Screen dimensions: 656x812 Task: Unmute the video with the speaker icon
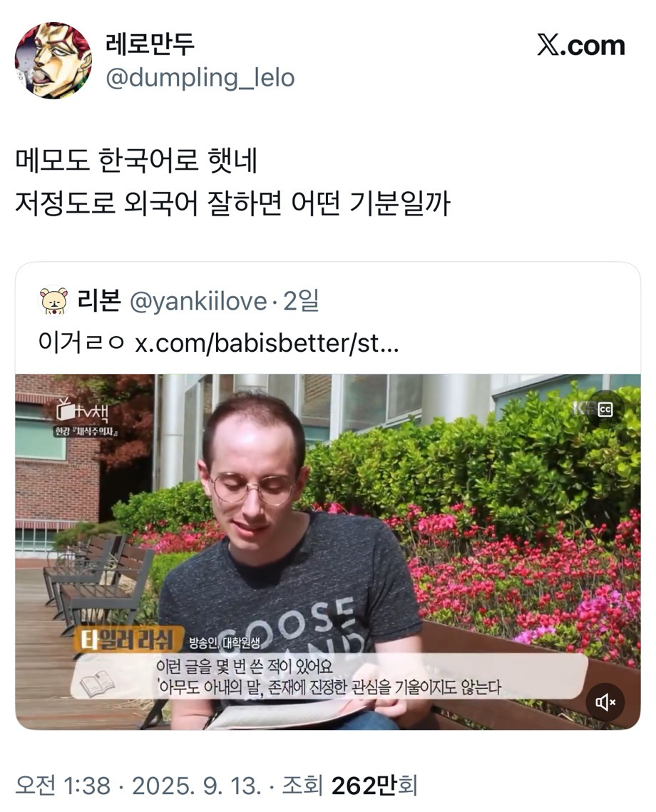coord(605,701)
